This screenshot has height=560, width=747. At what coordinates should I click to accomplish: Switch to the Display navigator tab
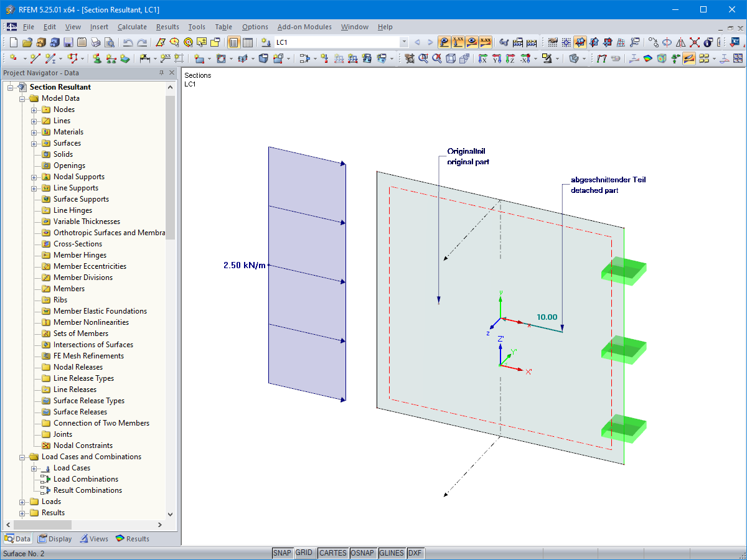[x=55, y=539]
